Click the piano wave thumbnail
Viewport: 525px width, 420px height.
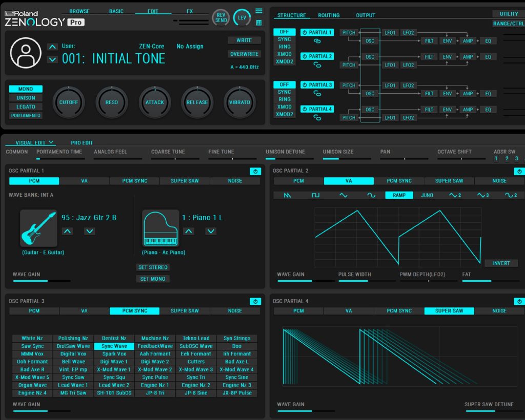click(x=160, y=228)
